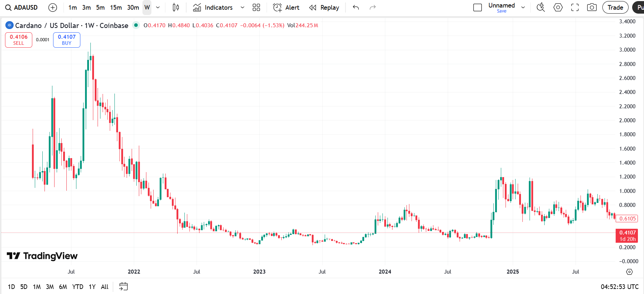Open the quick search lightning icon
Screen dimensions: 644x294
541,8
